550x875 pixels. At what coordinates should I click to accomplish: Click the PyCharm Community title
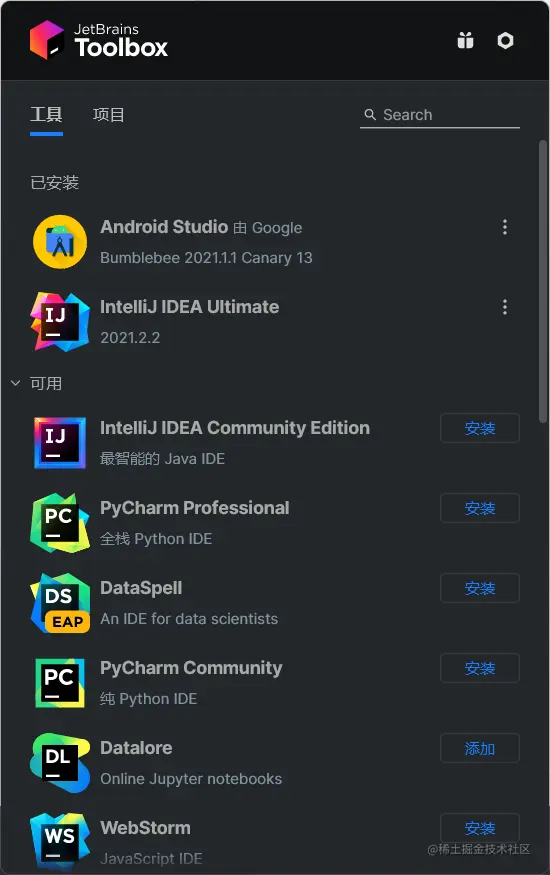191,668
